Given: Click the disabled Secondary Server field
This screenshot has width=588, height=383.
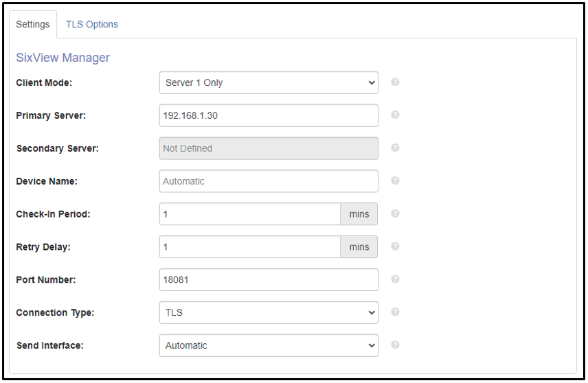Looking at the screenshot, I should tap(269, 148).
